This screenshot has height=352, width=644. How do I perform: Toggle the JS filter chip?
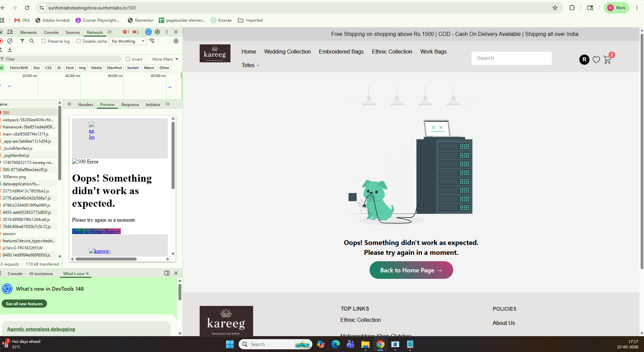pos(59,68)
